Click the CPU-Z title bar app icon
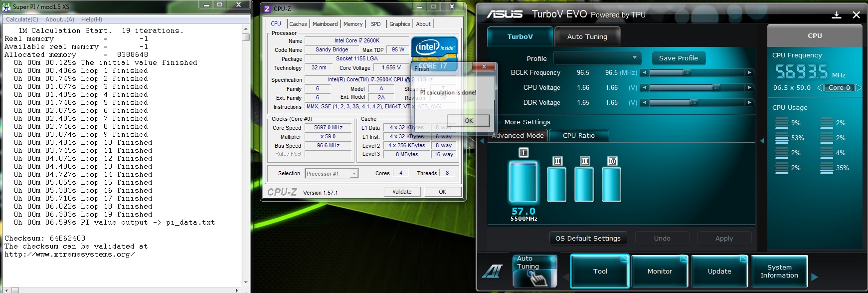 tap(267, 8)
